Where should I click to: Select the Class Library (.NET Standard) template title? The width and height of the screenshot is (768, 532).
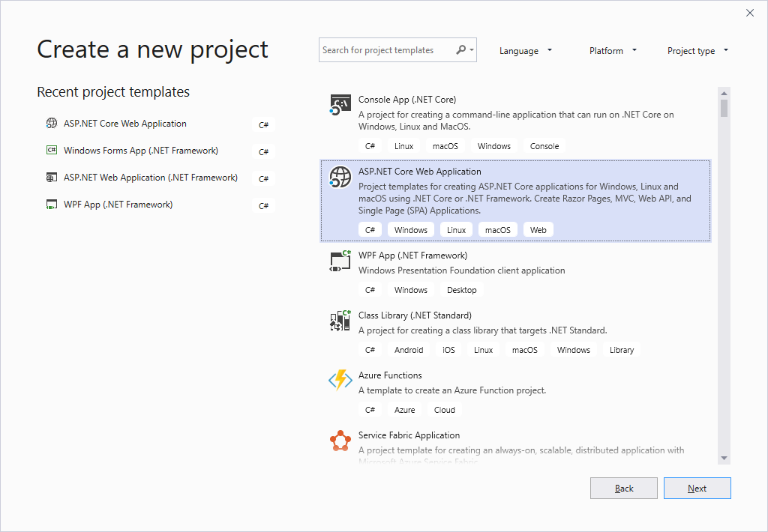[x=415, y=315]
